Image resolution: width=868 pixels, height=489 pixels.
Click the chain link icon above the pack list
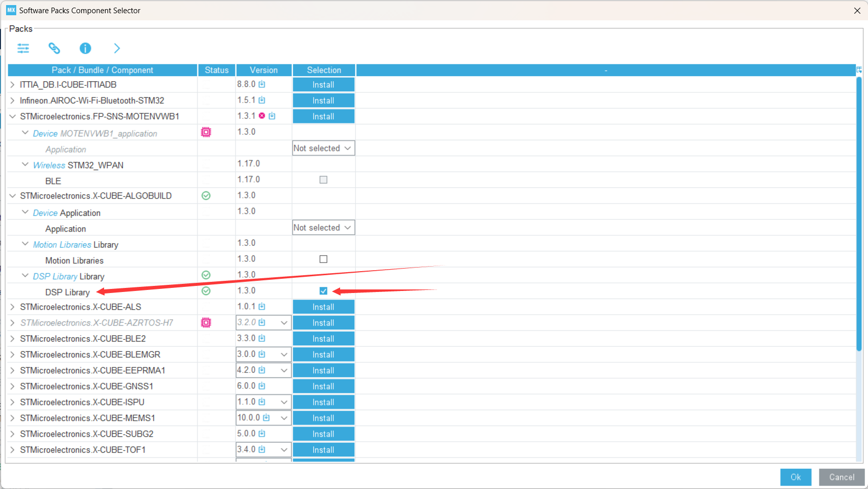point(54,48)
